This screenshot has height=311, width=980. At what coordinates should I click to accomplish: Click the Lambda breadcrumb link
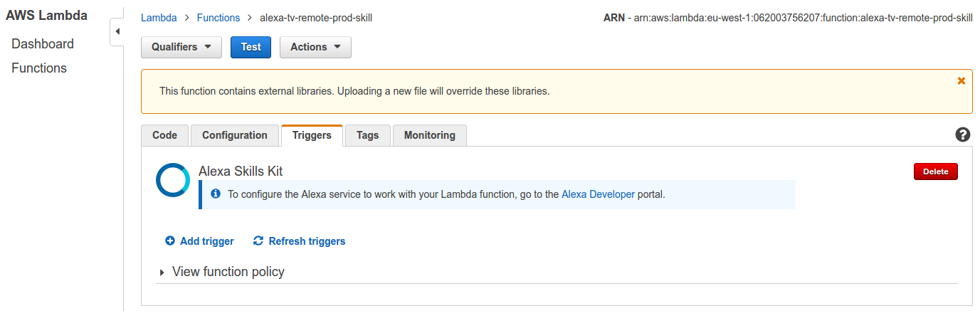pos(159,17)
